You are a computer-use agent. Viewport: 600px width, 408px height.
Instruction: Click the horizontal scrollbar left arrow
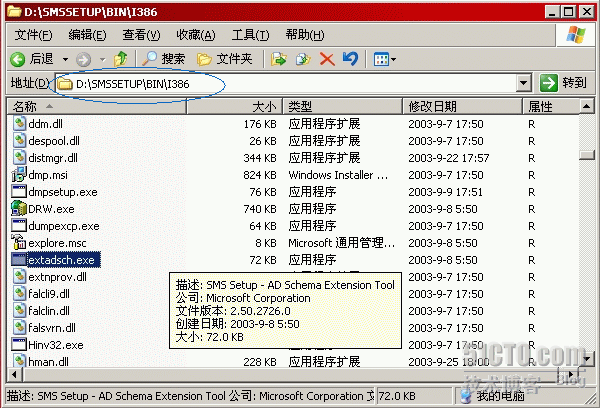(15, 374)
